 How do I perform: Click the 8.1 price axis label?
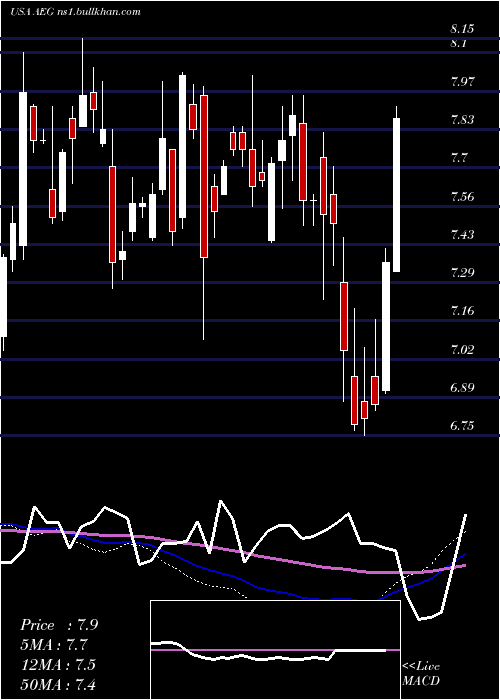point(458,43)
